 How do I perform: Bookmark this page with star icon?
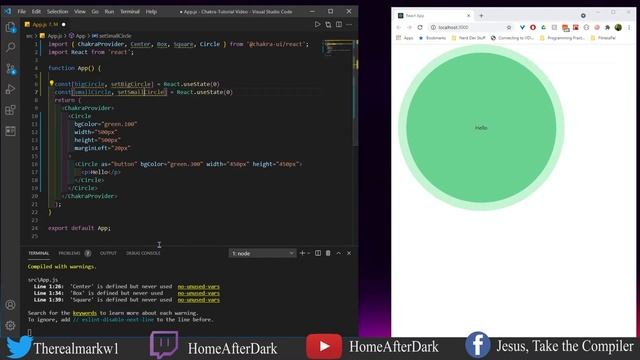coord(509,27)
